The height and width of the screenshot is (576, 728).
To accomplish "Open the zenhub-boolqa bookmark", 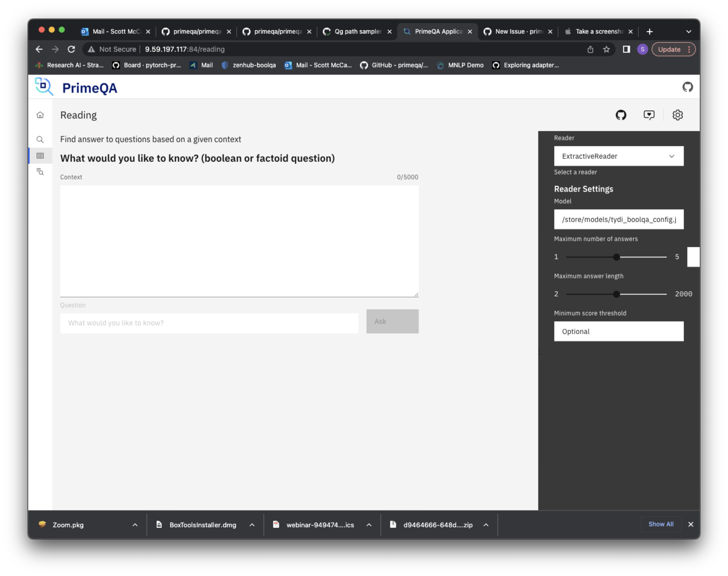I will (x=249, y=65).
